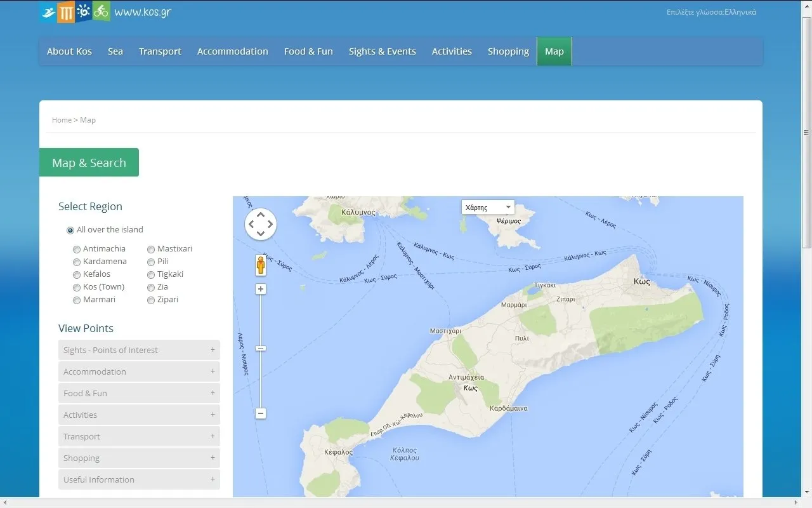Viewport: 812px width, 508px height.
Task: Open Sights & Events menu item
Action: pos(383,51)
